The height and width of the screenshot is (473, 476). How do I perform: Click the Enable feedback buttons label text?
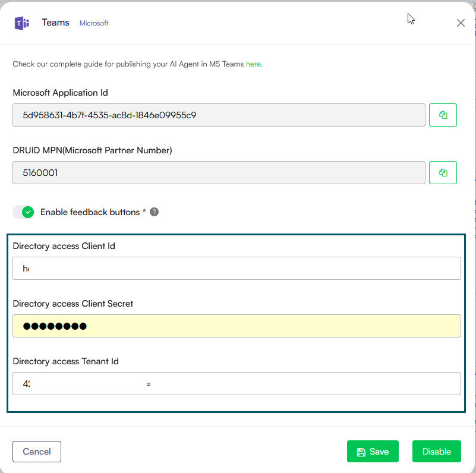(x=90, y=212)
